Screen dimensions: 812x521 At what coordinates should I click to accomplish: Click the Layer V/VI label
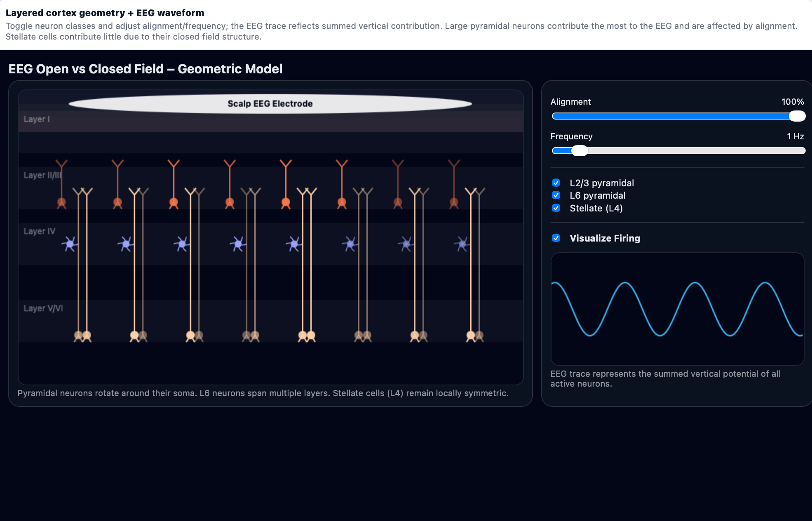[43, 308]
